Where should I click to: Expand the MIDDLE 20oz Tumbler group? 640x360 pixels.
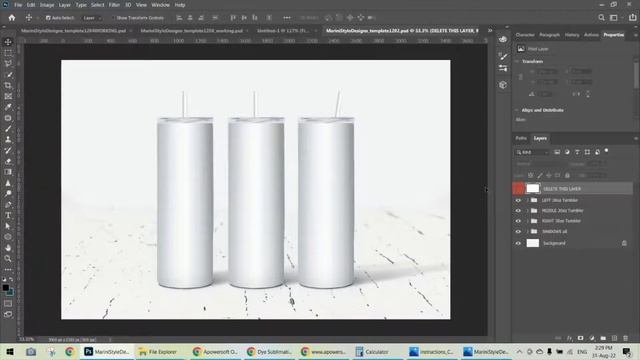527,211
